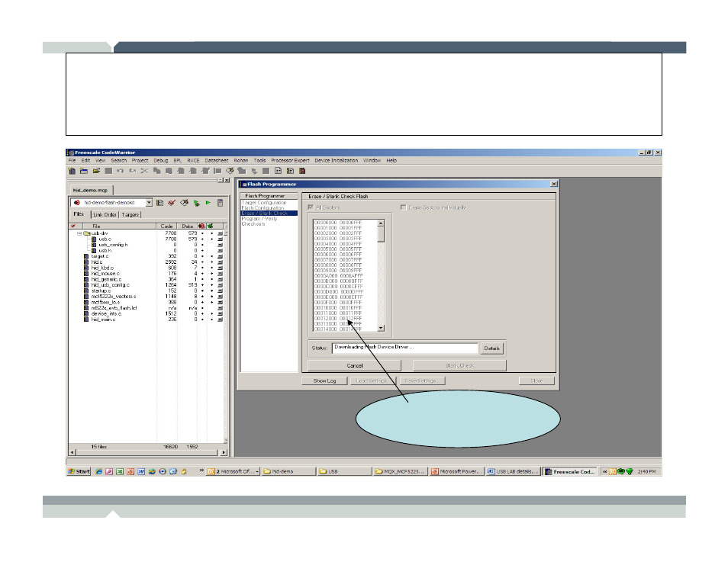Select the hid_demo.mcp project tab
The image size is (728, 562).
[x=91, y=191]
